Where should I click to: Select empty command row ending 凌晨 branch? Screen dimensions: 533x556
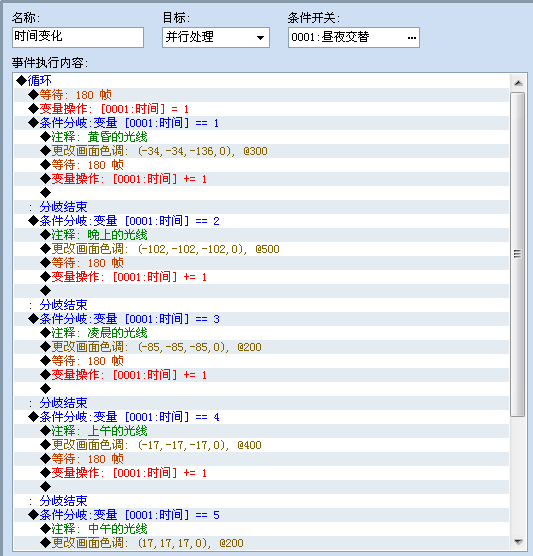point(261,389)
